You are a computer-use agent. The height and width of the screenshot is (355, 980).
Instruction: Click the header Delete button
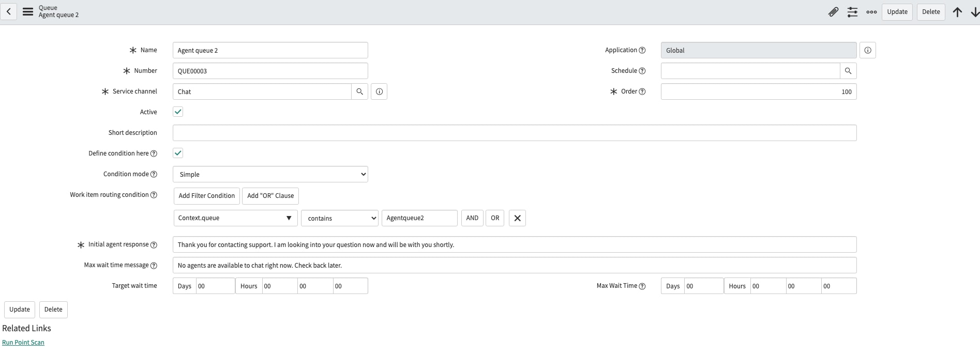pyautogui.click(x=931, y=12)
